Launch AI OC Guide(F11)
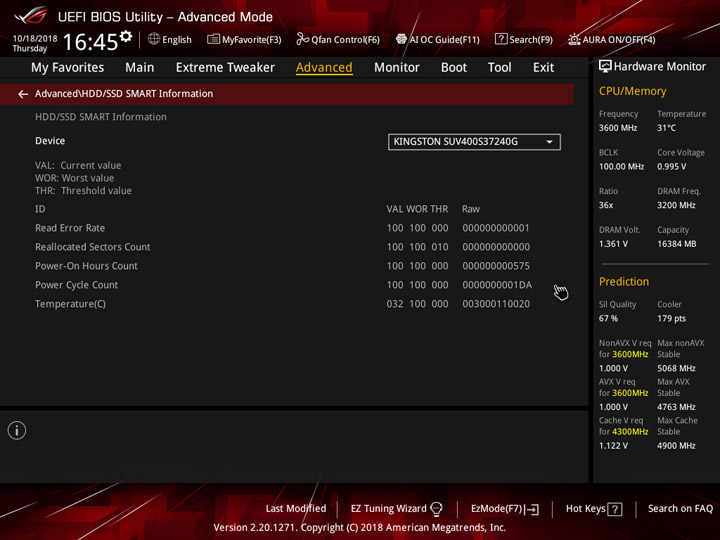The height and width of the screenshot is (540, 720). coord(438,39)
